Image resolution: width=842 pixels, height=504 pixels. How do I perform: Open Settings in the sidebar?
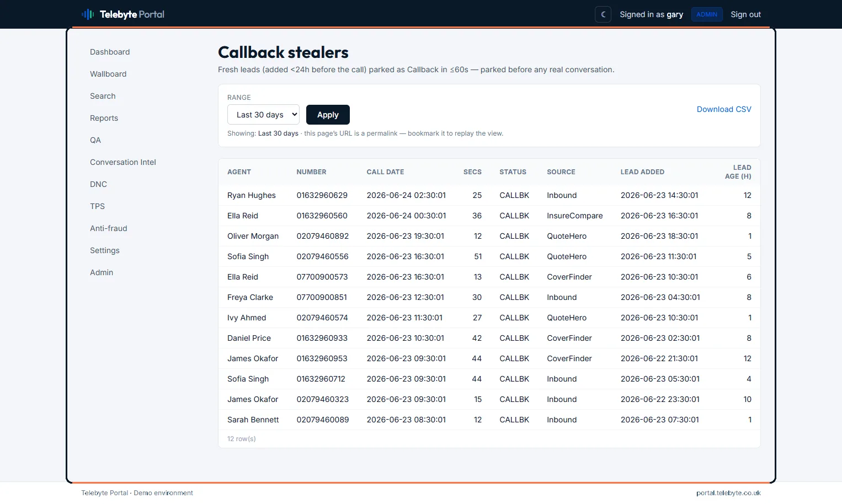105,250
